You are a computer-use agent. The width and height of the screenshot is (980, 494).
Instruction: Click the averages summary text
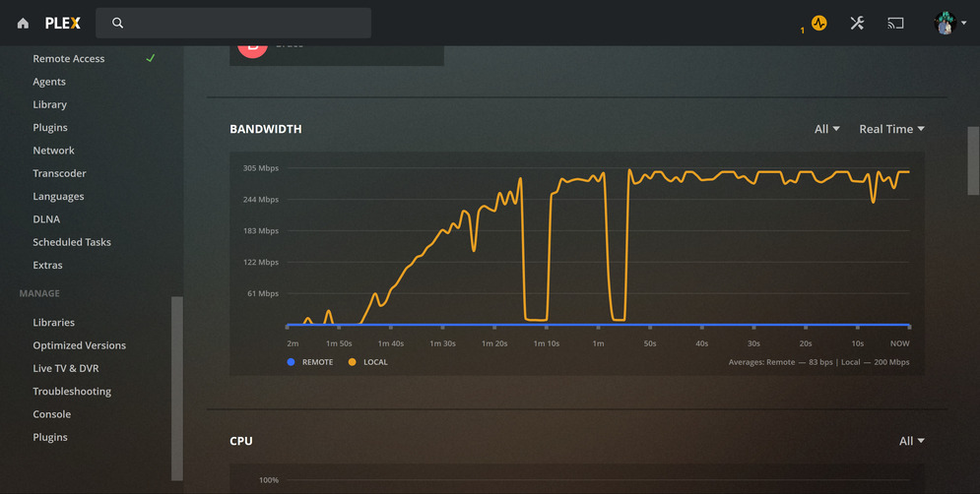[x=818, y=362]
